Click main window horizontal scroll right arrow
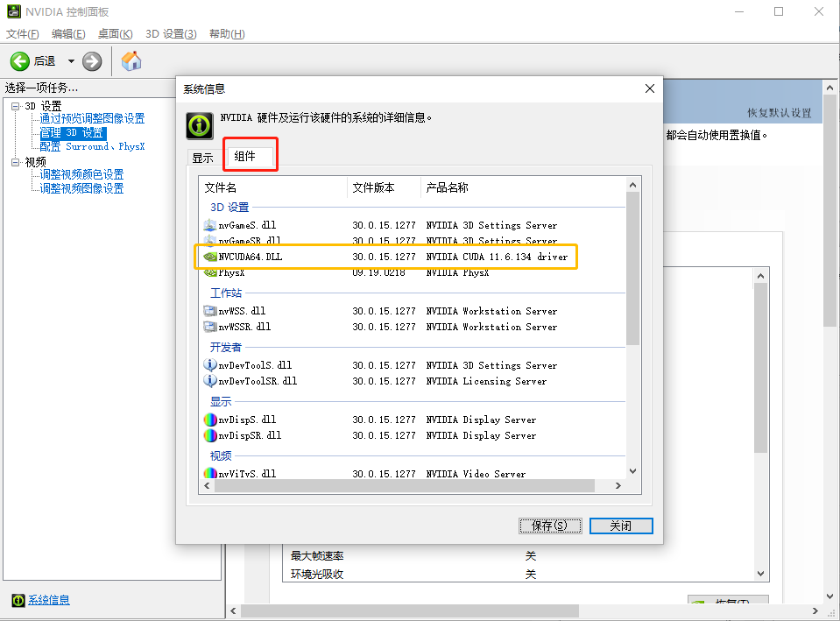 pos(815,610)
